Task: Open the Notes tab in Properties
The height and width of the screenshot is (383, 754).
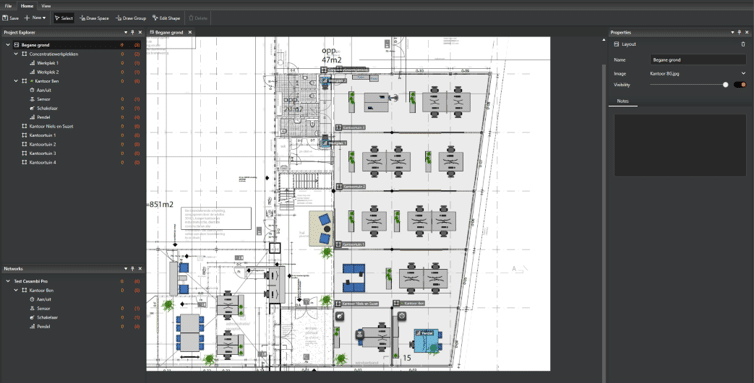Action: click(623, 102)
